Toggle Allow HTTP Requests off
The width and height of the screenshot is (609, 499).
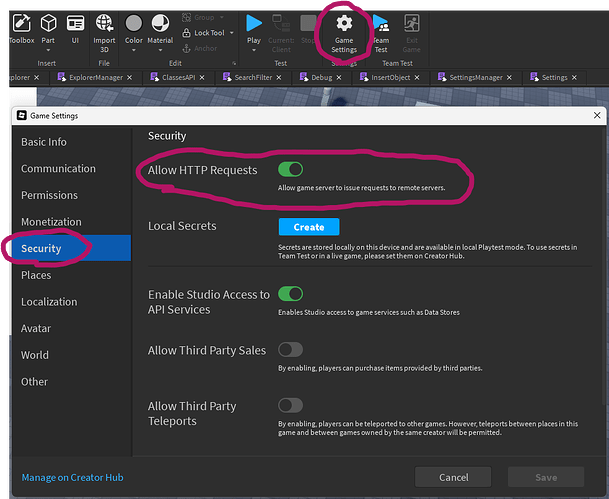tap(291, 169)
